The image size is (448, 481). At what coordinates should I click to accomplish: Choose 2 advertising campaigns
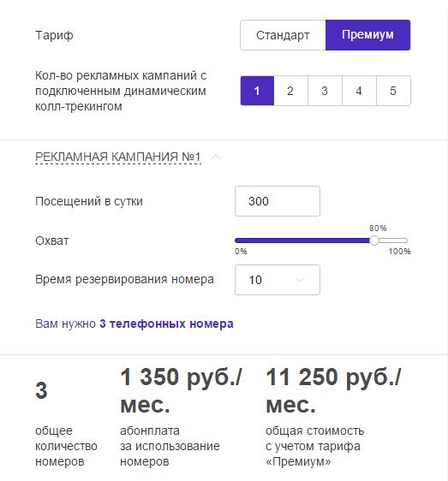tap(290, 91)
